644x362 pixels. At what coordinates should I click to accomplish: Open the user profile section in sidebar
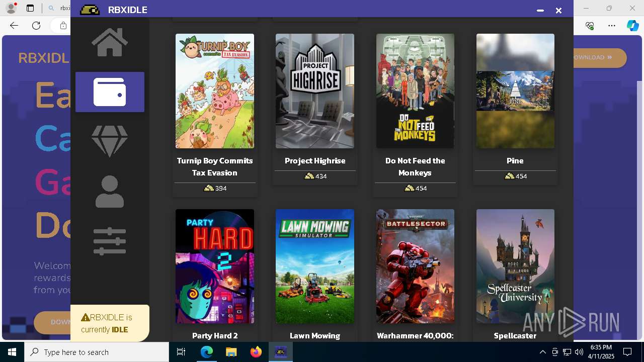coord(110,192)
